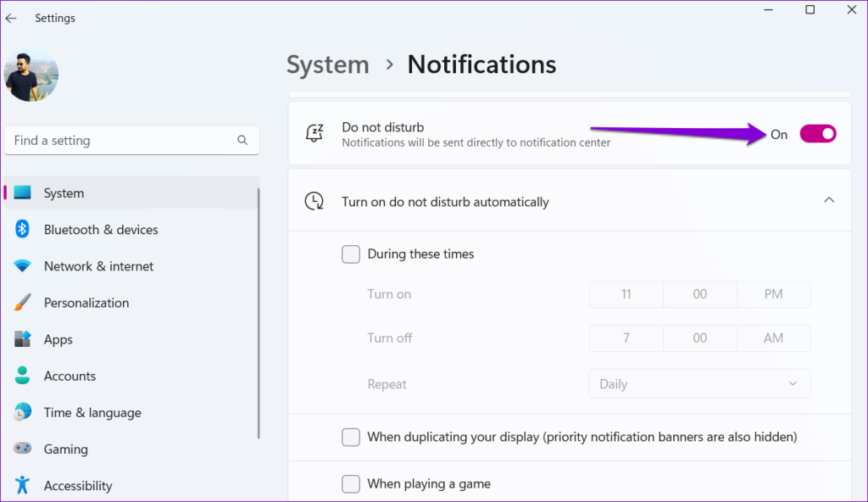Click the Accessibility figure icon
The image size is (868, 502).
coord(21,485)
